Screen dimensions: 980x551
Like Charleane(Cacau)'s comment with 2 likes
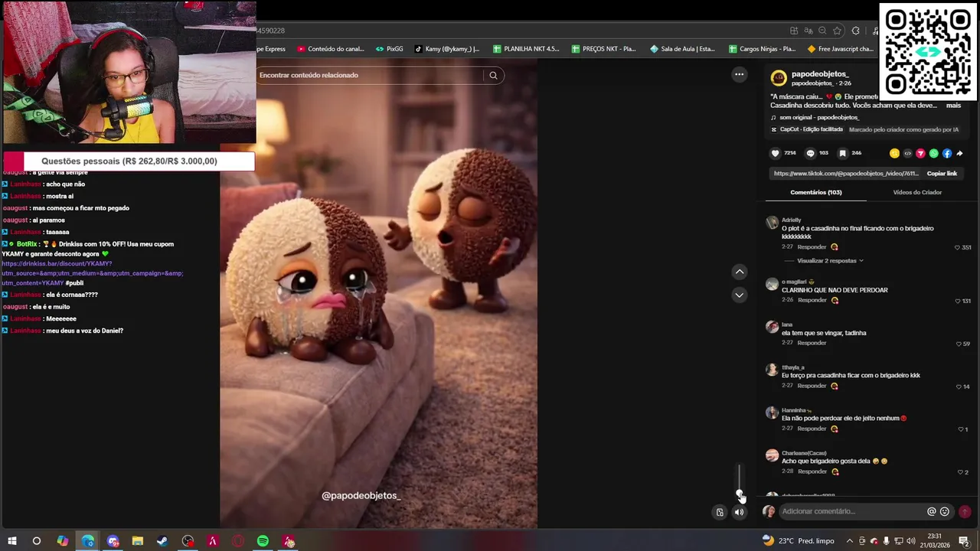[961, 472]
